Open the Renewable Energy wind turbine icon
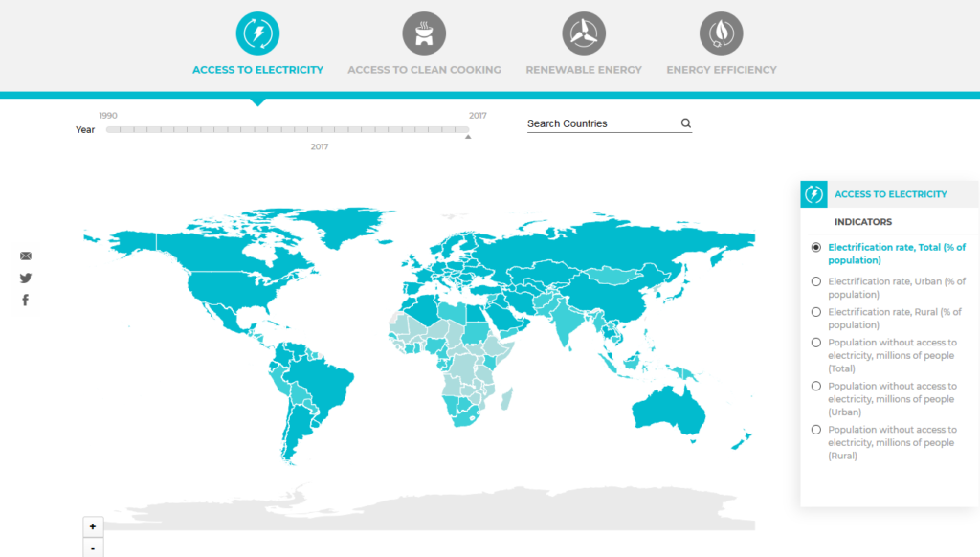The image size is (980, 557). (584, 33)
